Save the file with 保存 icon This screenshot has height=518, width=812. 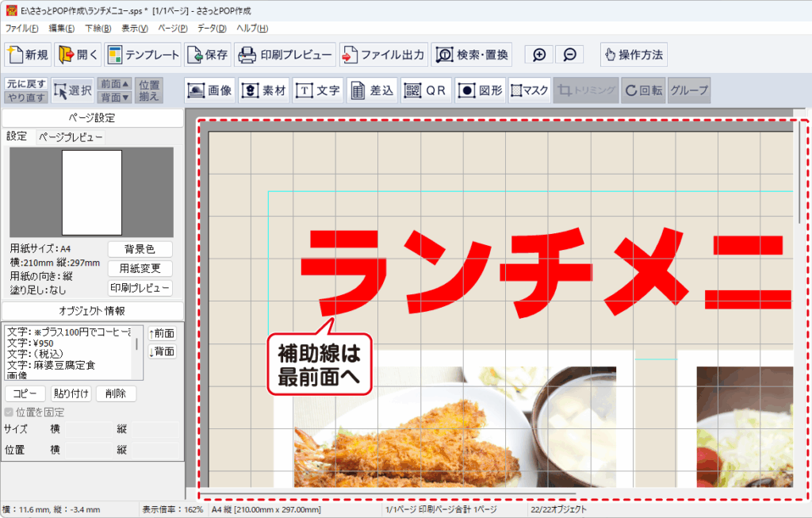coord(208,55)
